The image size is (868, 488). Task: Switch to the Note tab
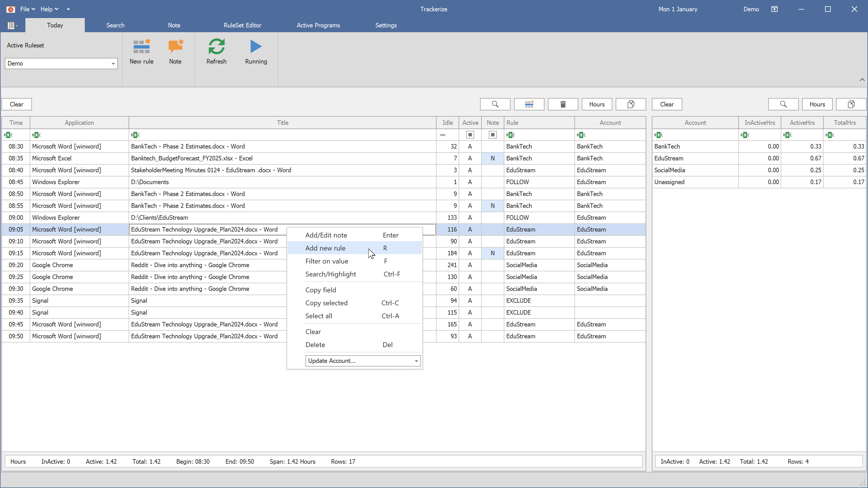point(174,25)
